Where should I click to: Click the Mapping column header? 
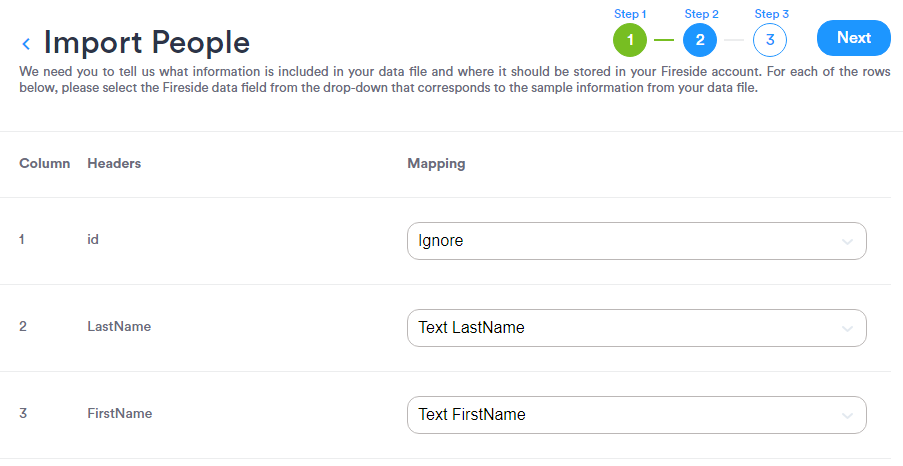[x=436, y=164]
